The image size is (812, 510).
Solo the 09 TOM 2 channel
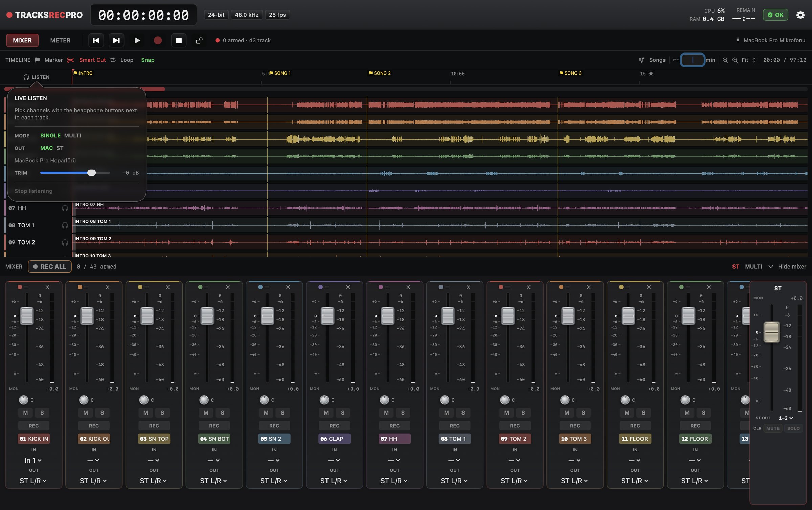(x=523, y=413)
